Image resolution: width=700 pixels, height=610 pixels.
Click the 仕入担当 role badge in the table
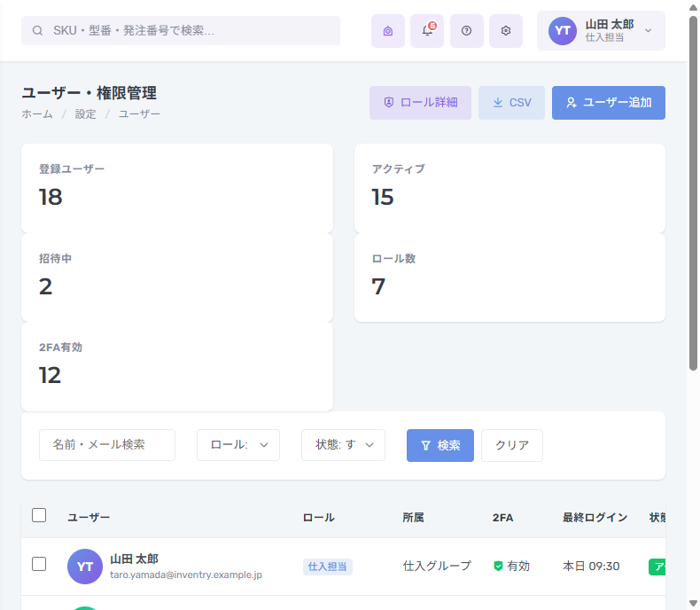pyautogui.click(x=328, y=567)
